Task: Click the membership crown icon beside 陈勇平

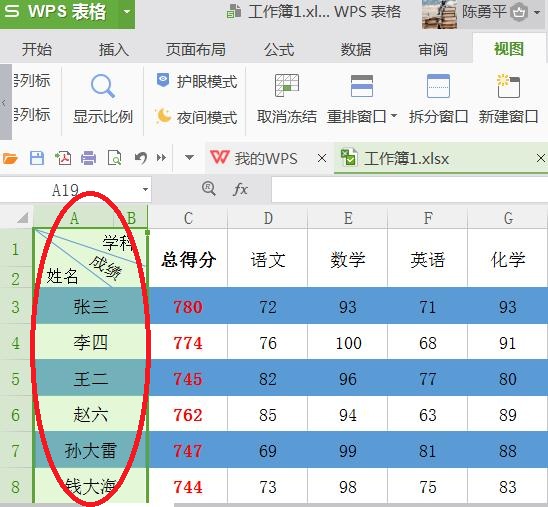Action: [x=519, y=13]
